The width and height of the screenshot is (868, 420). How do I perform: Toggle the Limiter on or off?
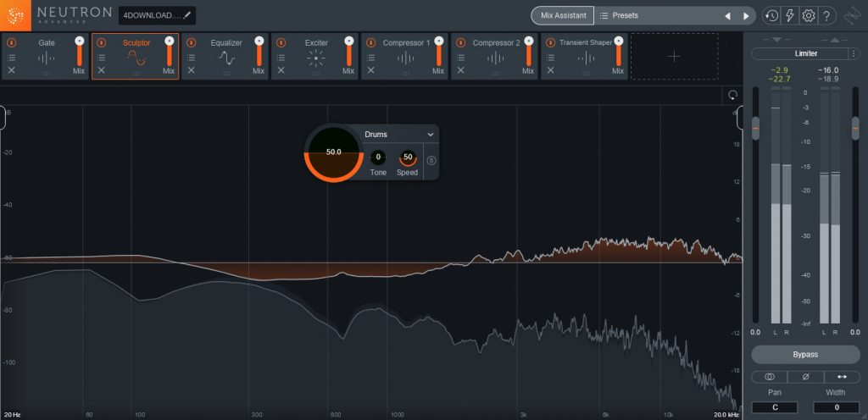coord(800,53)
